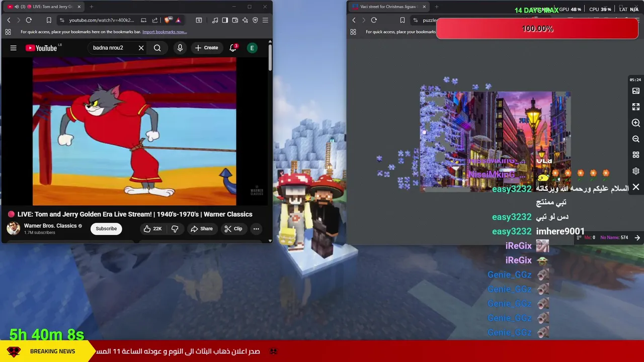Open Brave VPN shield icon

tap(255, 20)
